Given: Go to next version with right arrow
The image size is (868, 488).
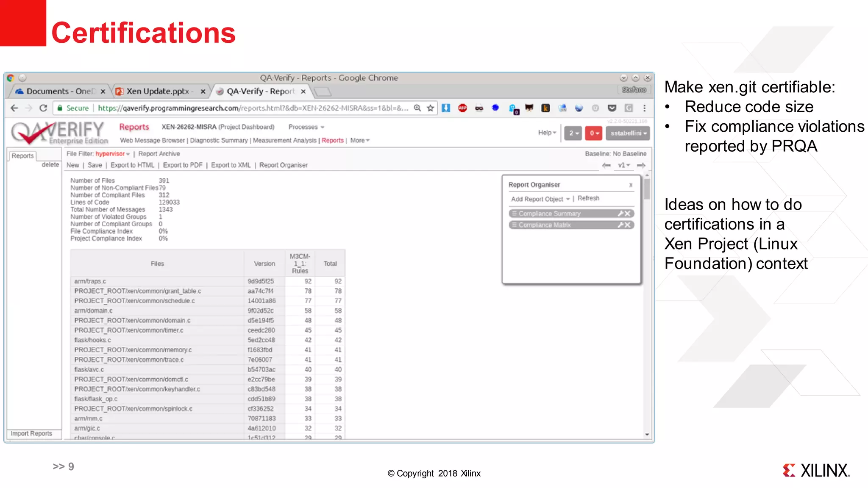Looking at the screenshot, I should [x=641, y=165].
